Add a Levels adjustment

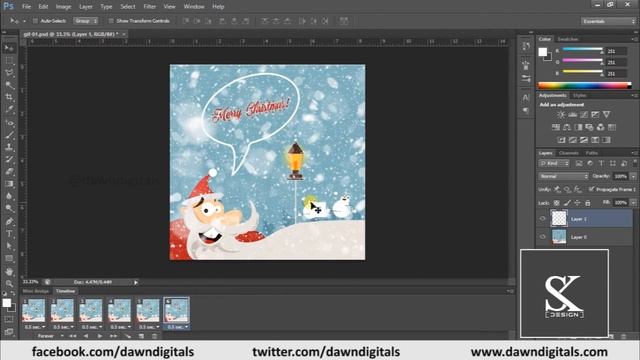[573, 115]
